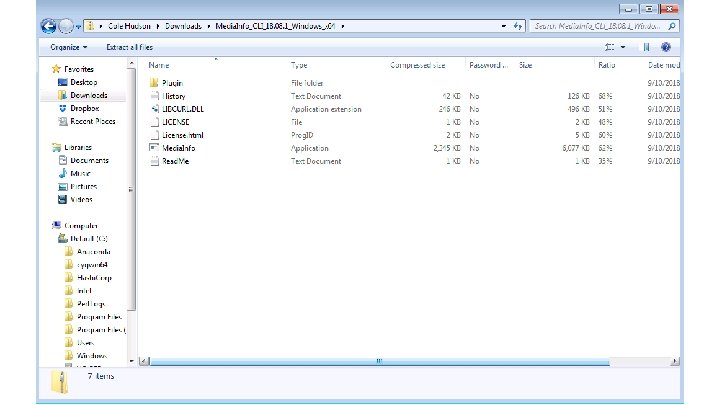Click Extract all files

click(129, 47)
